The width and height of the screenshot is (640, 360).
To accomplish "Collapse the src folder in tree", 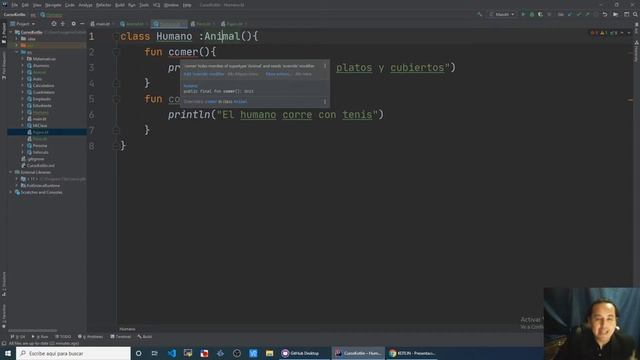I will [x=17, y=52].
